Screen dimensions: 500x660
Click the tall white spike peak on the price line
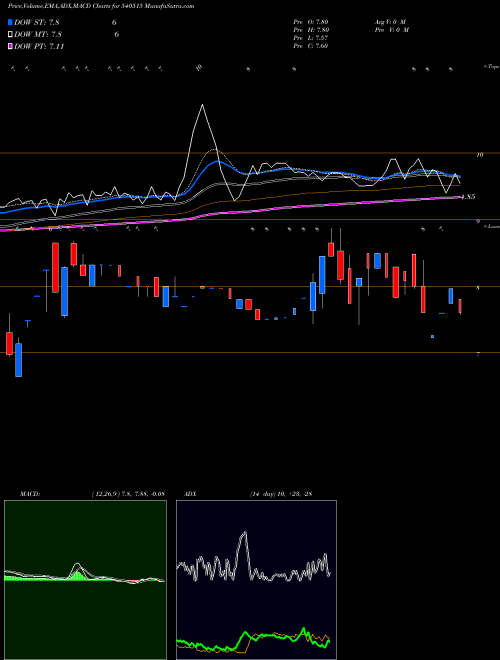pyautogui.click(x=202, y=105)
